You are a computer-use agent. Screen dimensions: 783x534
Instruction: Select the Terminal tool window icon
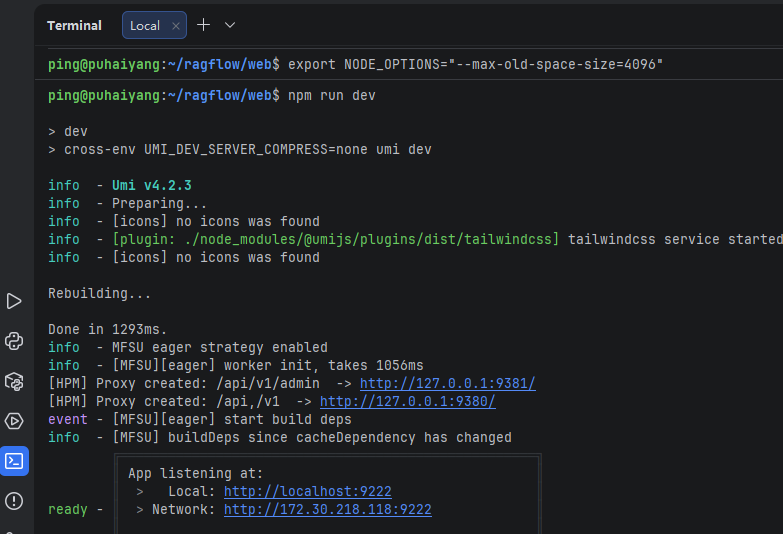coord(14,461)
